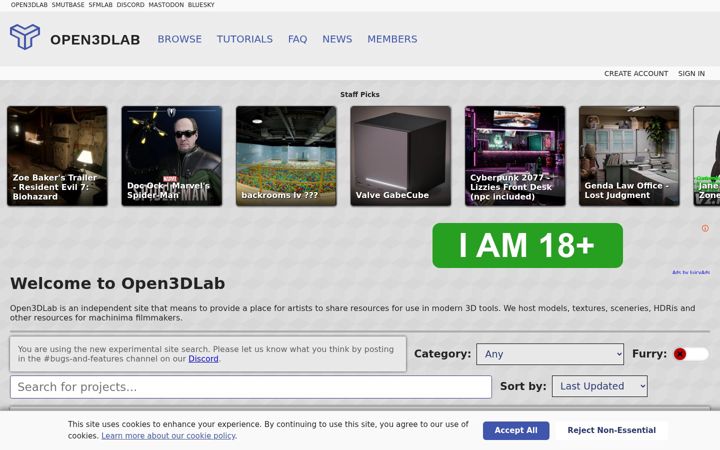
Task: Open Doc Ock Marvel's Spider-Man thumbnail
Action: tap(172, 156)
